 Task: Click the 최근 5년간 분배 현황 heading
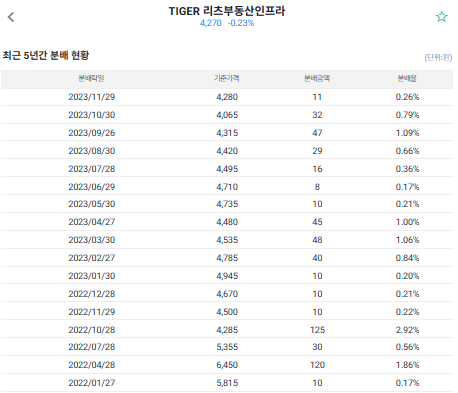tap(46, 55)
